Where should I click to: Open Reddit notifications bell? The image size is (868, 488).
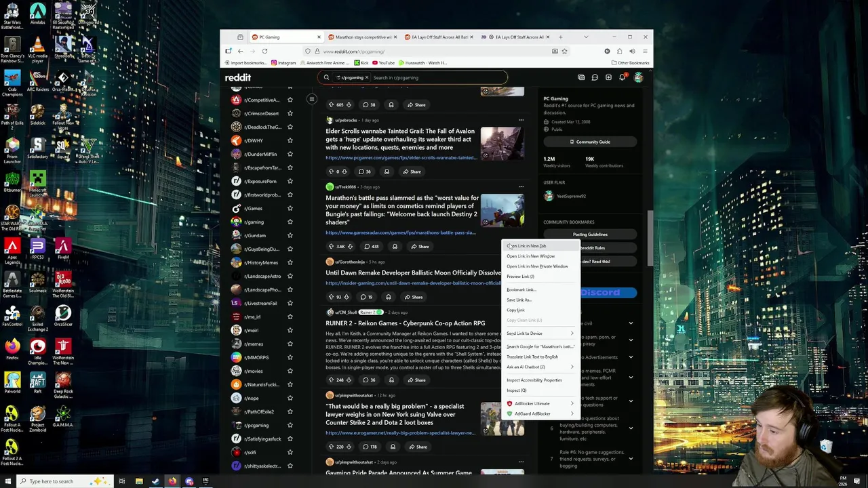tap(622, 77)
